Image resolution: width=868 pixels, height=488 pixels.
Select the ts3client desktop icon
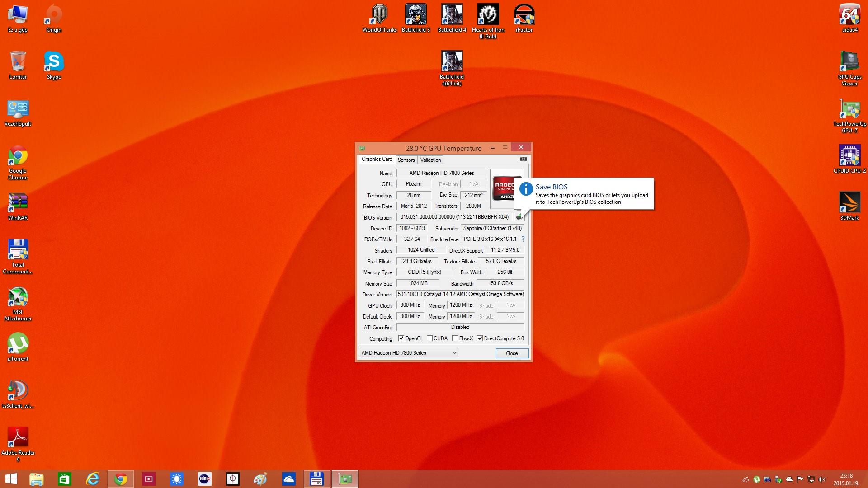[x=18, y=394]
